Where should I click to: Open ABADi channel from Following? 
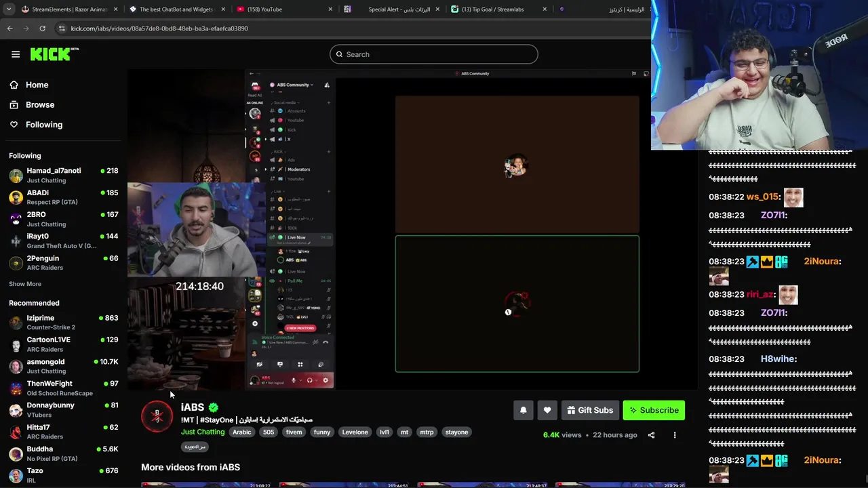(64, 197)
